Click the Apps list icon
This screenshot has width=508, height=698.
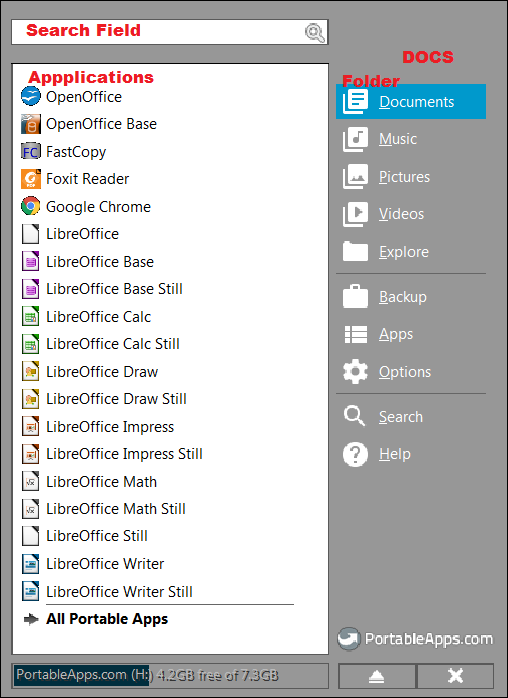(x=355, y=334)
